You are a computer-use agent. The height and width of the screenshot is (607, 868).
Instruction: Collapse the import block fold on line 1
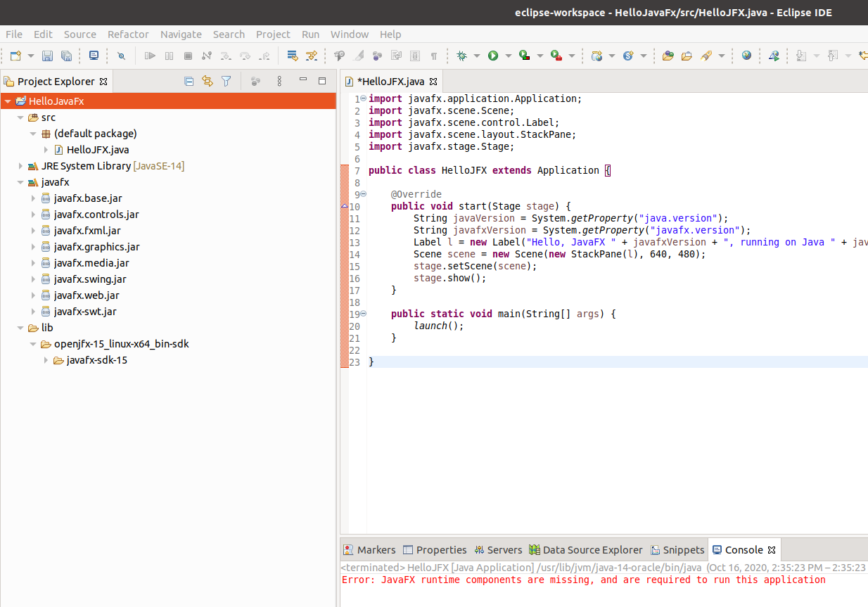coord(363,98)
